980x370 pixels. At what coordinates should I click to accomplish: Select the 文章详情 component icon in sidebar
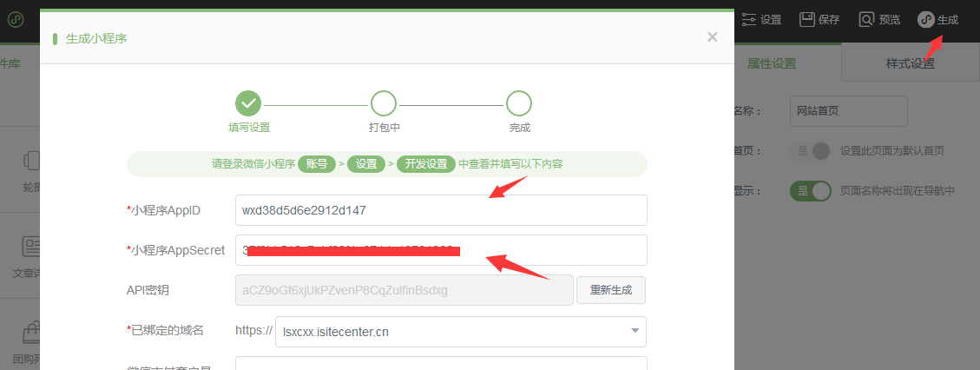(x=31, y=247)
